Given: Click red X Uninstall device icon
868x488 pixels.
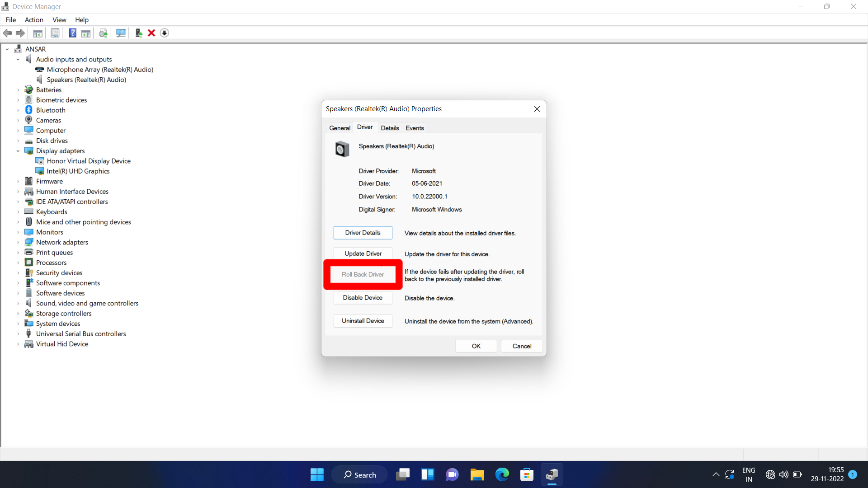Looking at the screenshot, I should point(151,33).
